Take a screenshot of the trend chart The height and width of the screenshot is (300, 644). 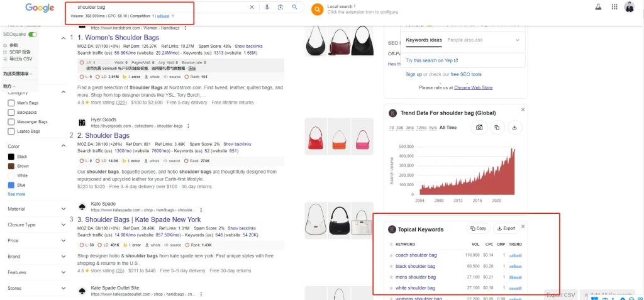click(479, 128)
